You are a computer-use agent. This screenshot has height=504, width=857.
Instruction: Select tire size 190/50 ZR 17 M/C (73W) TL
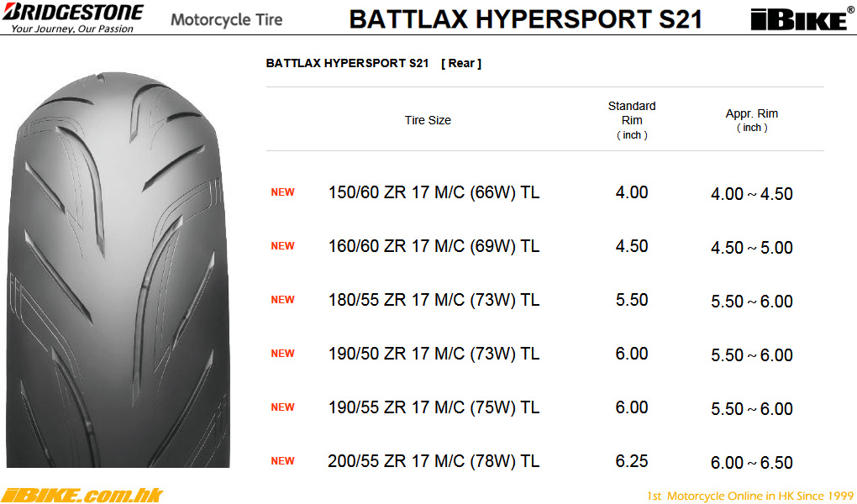[434, 354]
